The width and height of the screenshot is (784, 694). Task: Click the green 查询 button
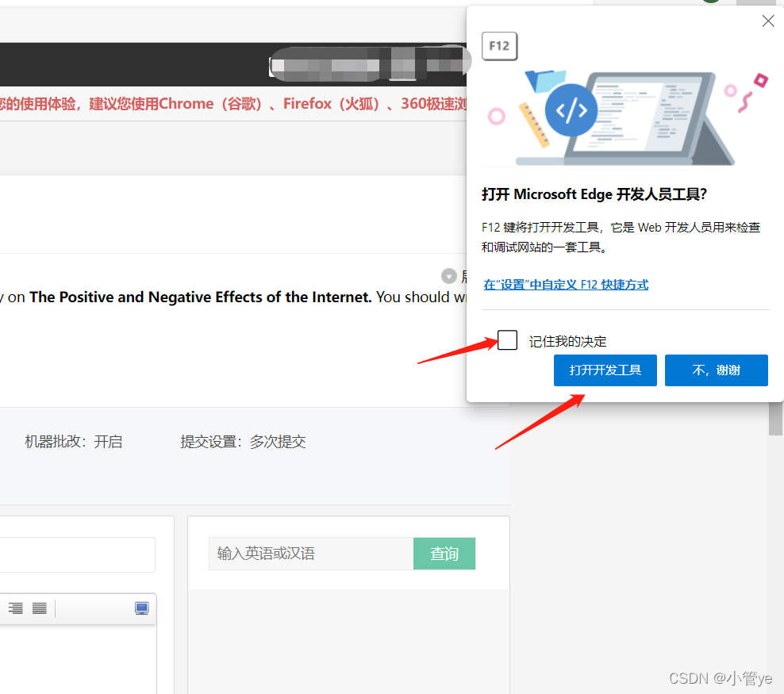click(444, 554)
